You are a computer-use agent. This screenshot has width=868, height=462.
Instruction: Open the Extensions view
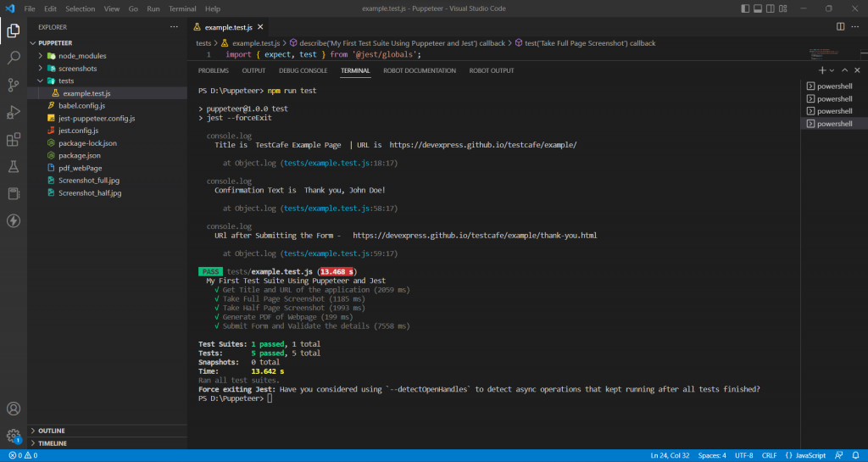(x=14, y=139)
